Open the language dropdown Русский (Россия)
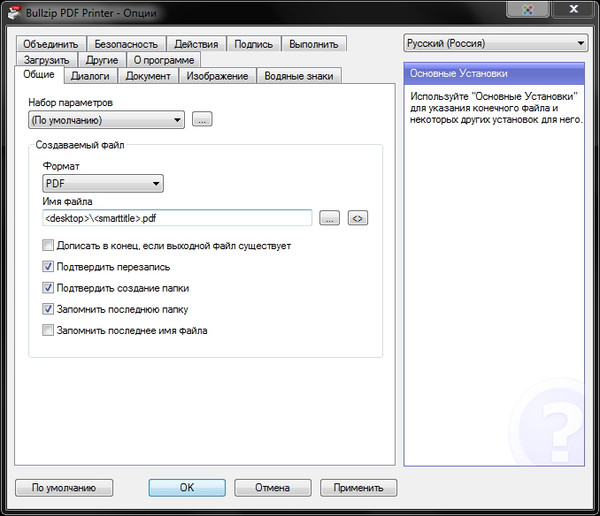Screen dimensions: 600x516 495,44
